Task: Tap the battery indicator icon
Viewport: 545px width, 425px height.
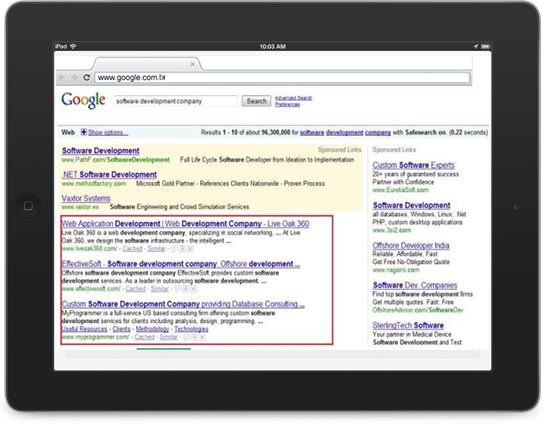Action: click(x=486, y=46)
